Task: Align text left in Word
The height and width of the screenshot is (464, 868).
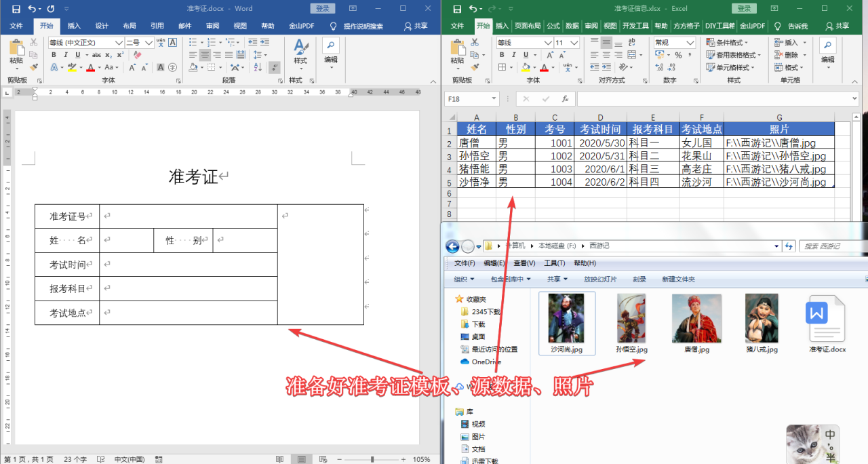Action: pos(193,55)
